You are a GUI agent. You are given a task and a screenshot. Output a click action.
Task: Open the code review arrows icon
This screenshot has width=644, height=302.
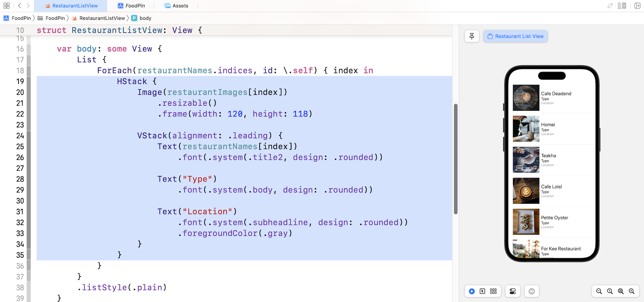click(x=610, y=6)
